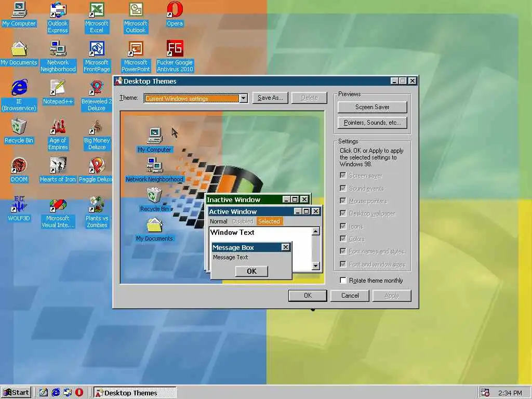Launch Opera from Quick Launch bar

(x=79, y=393)
